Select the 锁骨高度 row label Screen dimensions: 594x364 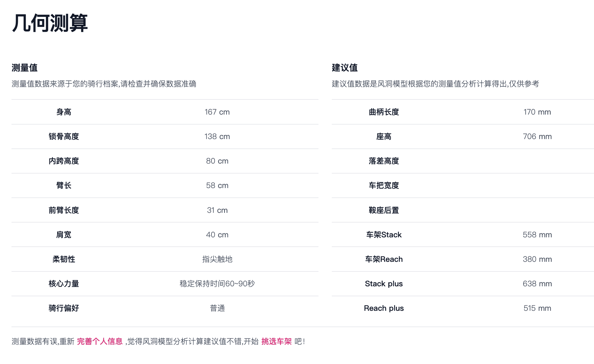click(64, 137)
